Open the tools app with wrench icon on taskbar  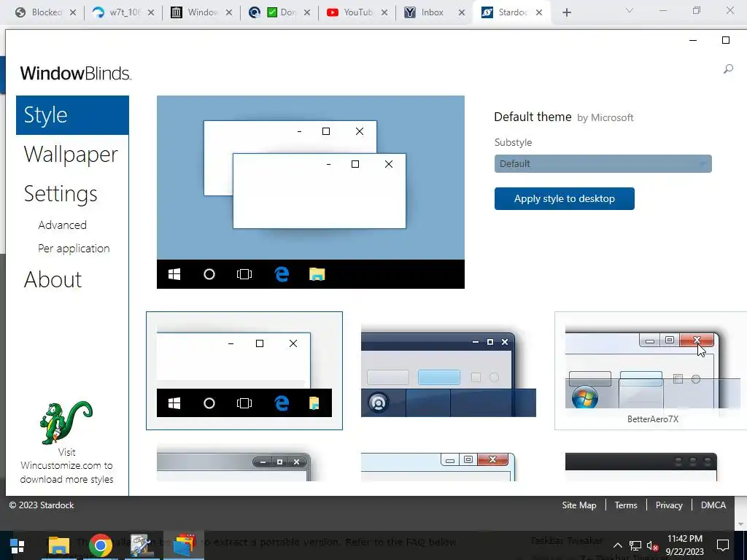[142, 545]
